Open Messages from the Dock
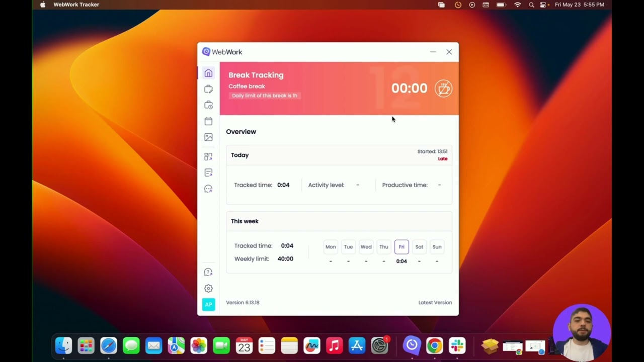The image size is (644, 362). (x=131, y=345)
